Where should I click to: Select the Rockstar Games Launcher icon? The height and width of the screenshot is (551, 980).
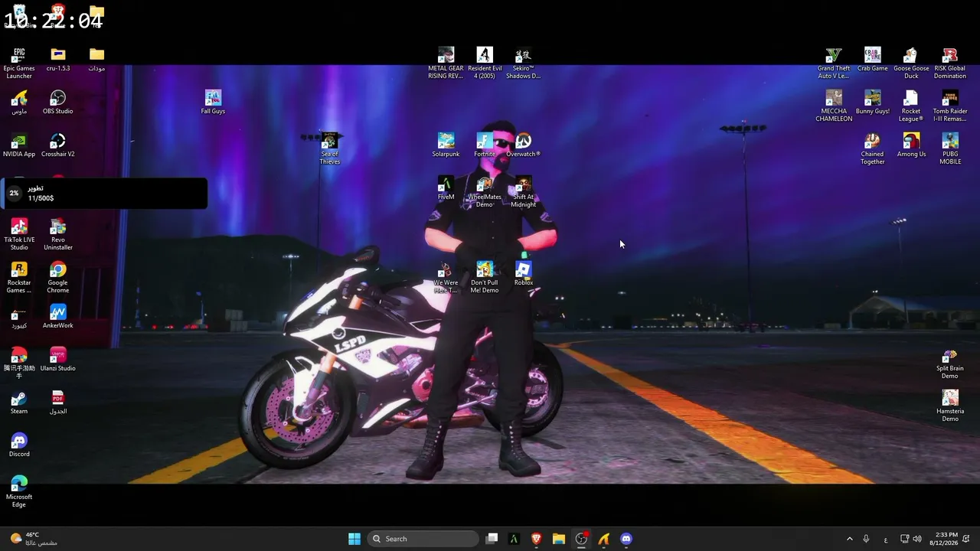(x=19, y=277)
